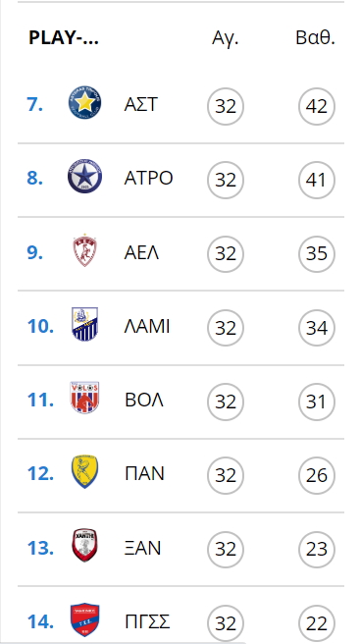360x644 pixels.
Task: Click the 26 points badge for ΠΑΝ
Action: click(x=317, y=475)
